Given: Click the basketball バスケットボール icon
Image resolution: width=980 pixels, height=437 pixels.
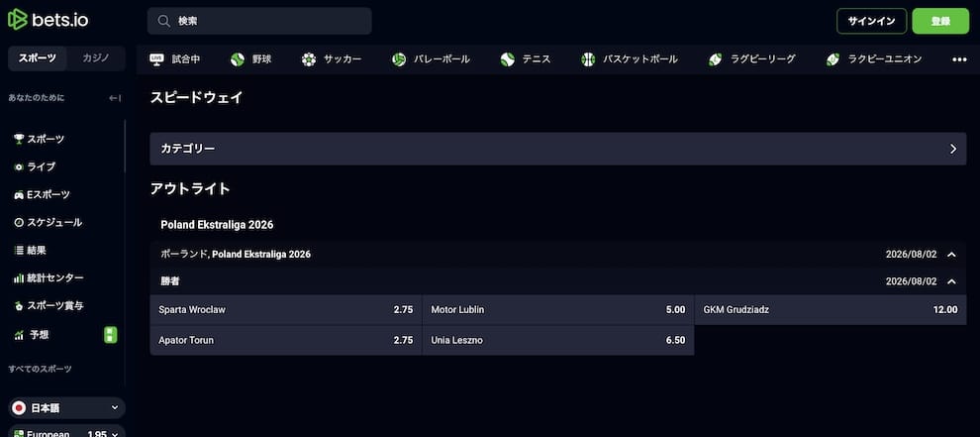Looking at the screenshot, I should pos(587,59).
